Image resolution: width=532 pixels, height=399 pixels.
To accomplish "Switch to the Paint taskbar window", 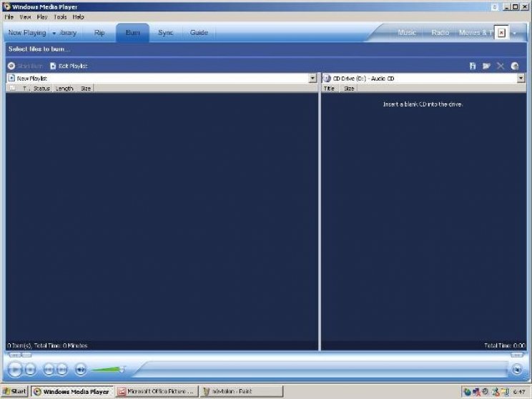I will coord(241,392).
